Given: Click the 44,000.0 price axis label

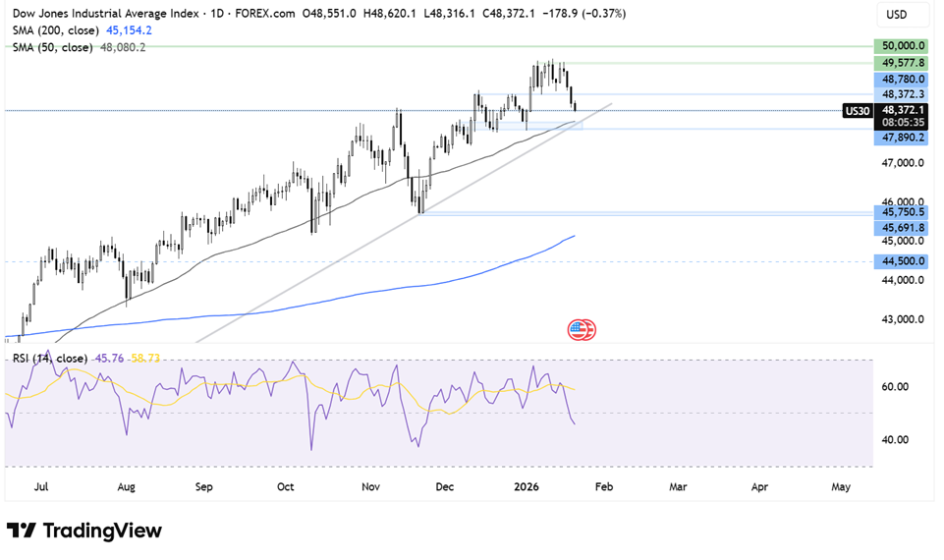Looking at the screenshot, I should [x=903, y=280].
